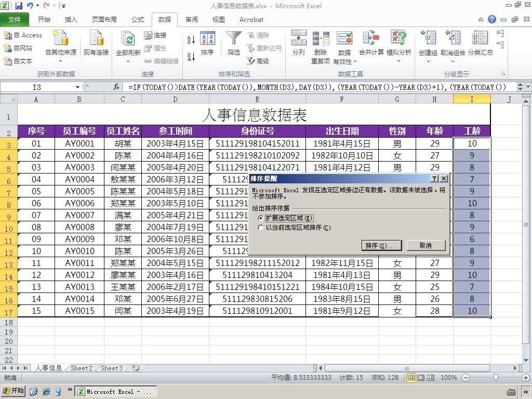Open the 文件 file tab
Image resolution: width=532 pixels, height=399 pixels.
[x=14, y=19]
